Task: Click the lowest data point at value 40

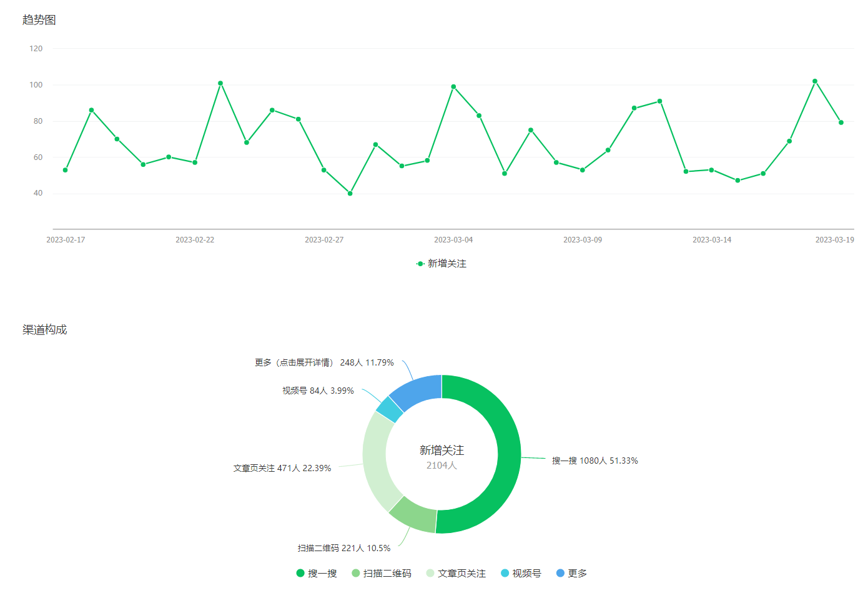Action: [350, 194]
